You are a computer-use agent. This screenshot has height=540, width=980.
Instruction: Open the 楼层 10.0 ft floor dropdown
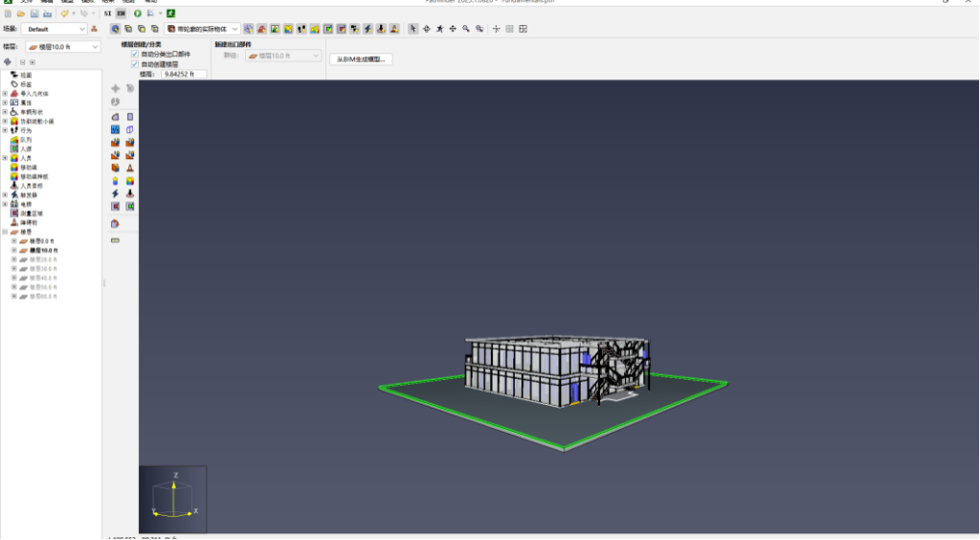coord(63,46)
